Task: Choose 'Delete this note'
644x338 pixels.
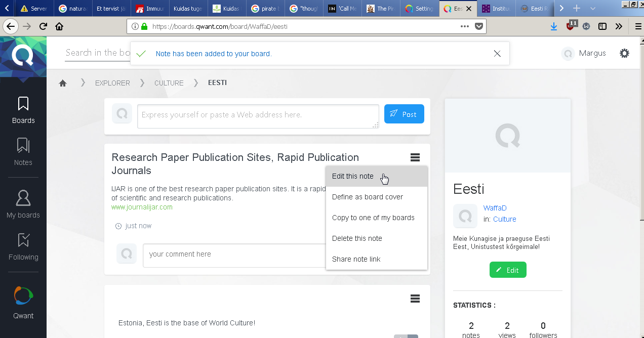Action: [377, 238]
